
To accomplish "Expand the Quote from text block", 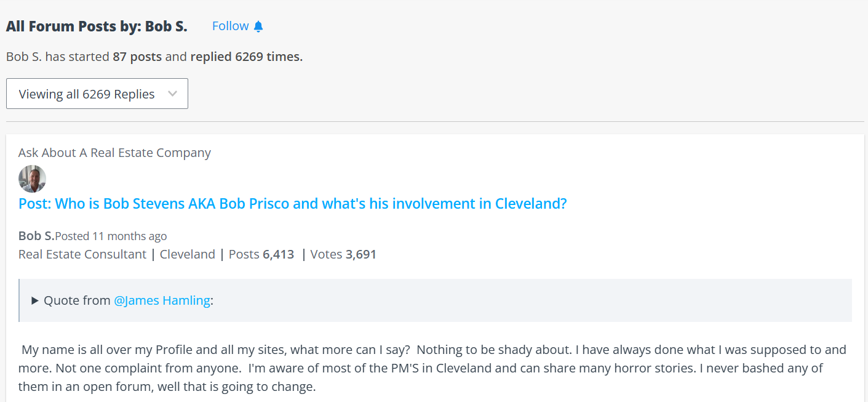I will click(78, 300).
